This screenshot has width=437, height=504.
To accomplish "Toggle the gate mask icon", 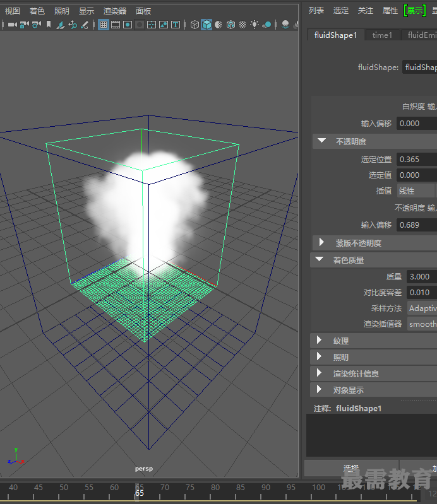I will coord(140,25).
